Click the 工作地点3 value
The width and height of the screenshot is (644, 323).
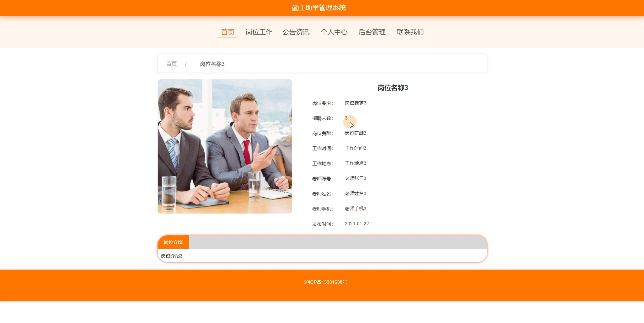click(355, 163)
